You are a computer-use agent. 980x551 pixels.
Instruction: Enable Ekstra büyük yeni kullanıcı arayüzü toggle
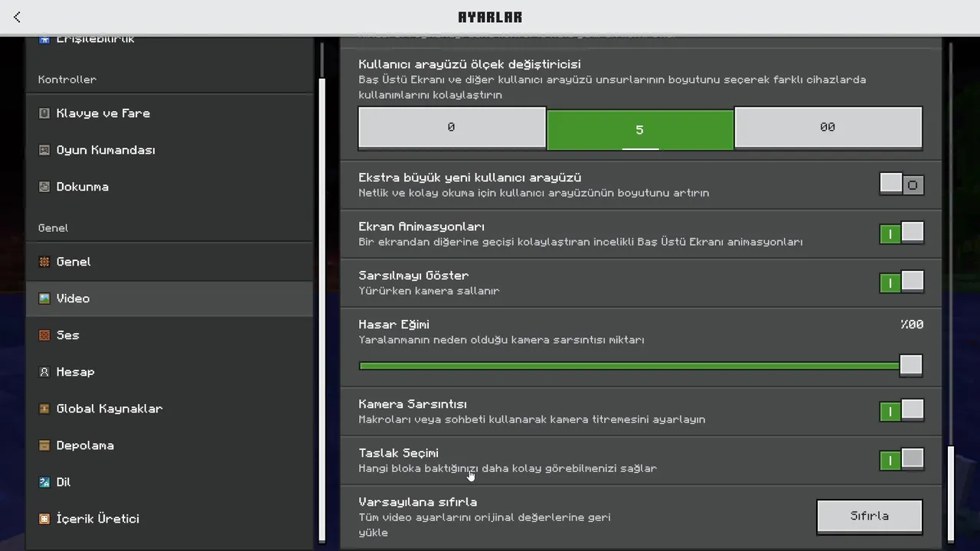pos(901,184)
